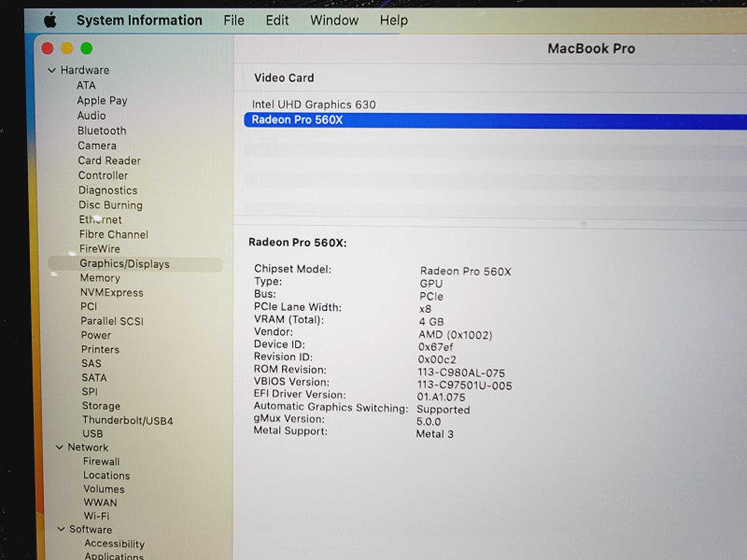747x560 pixels.
Task: Click the Radeon Pro 560X: details heading
Action: click(x=298, y=243)
